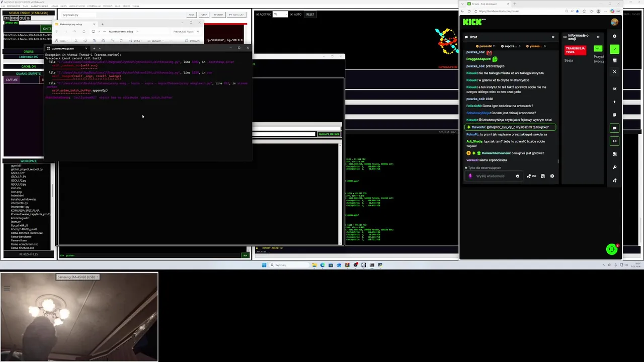
Task: Click the chat panel vertical scrollbar
Action: 558,161
